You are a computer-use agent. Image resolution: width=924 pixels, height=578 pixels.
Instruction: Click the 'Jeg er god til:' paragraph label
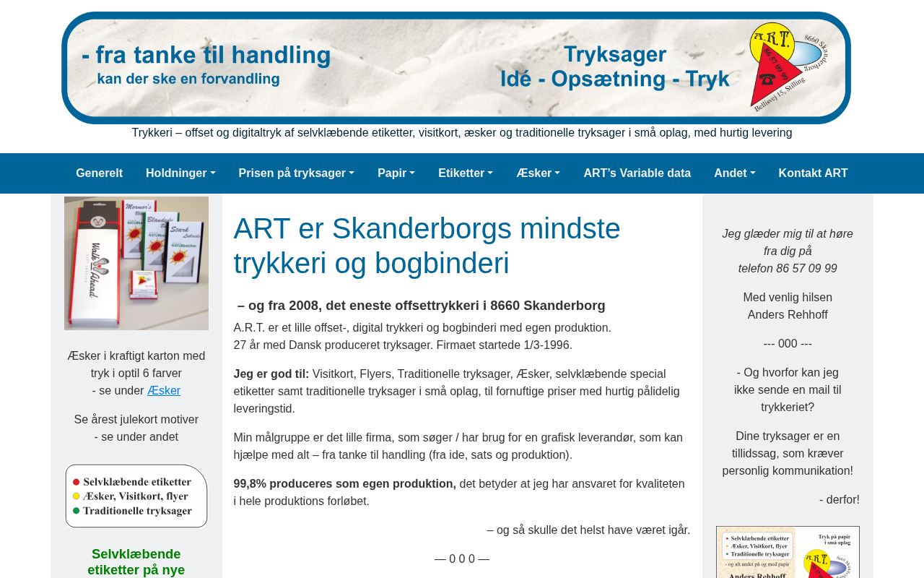tap(271, 374)
